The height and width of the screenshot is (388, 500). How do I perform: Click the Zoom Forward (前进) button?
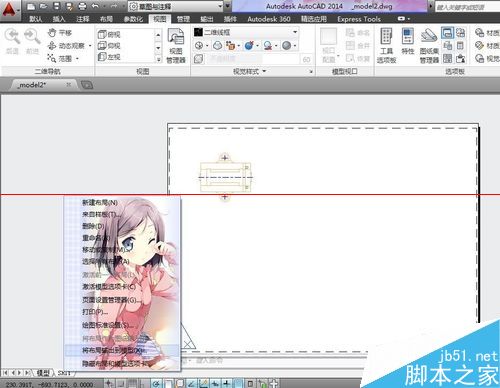coord(32,41)
